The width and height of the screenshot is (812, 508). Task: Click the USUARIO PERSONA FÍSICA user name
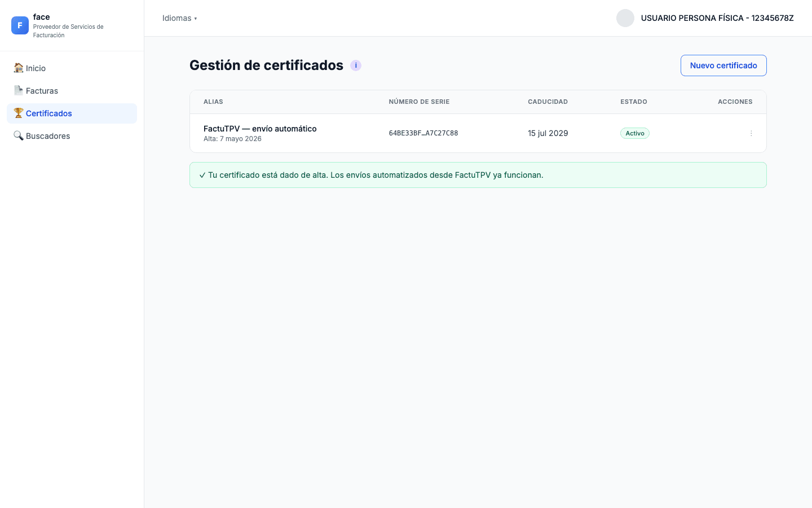[x=717, y=18]
